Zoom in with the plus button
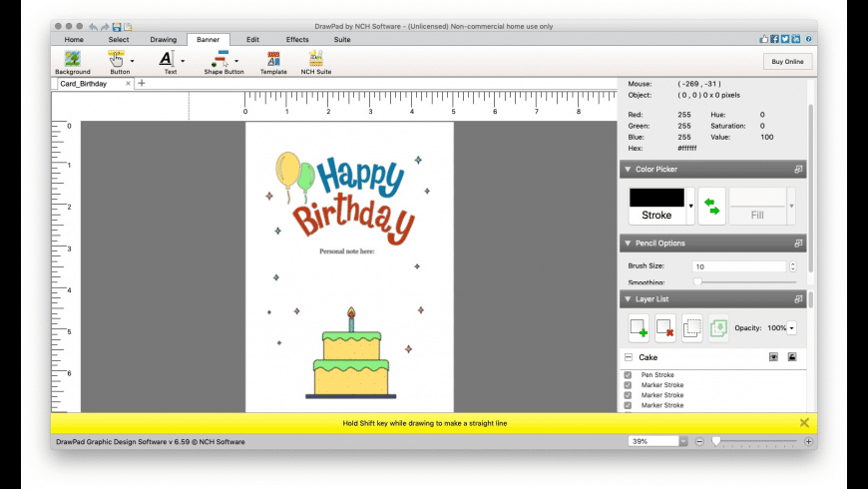 click(808, 441)
